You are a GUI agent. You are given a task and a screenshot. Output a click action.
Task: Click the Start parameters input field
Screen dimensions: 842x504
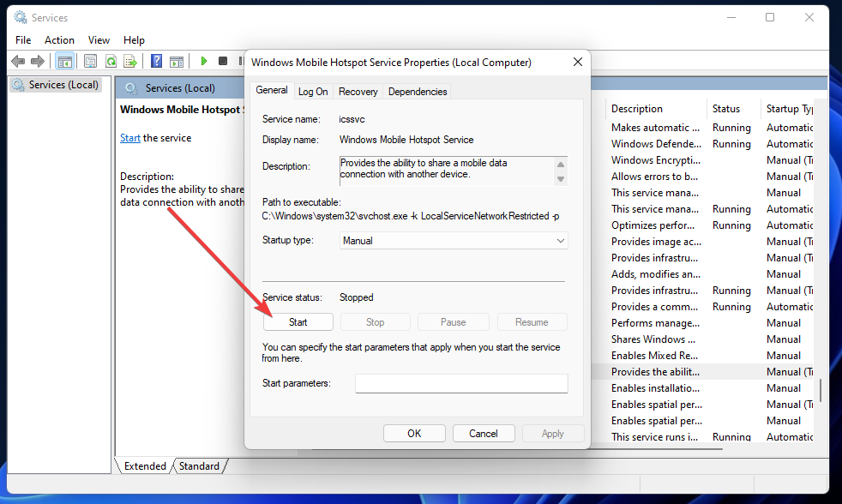[x=461, y=383]
